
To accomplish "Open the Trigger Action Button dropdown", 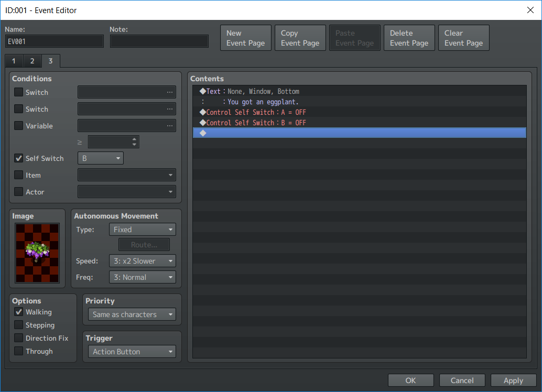I will [132, 352].
